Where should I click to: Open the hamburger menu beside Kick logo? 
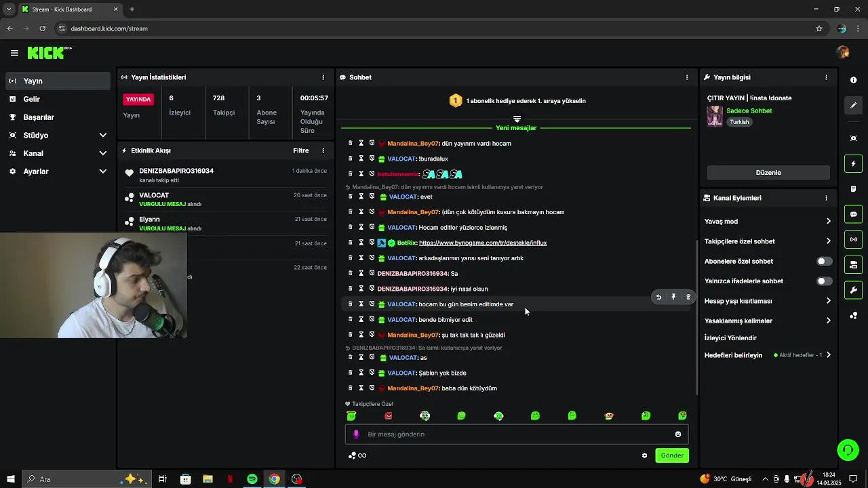click(x=14, y=53)
